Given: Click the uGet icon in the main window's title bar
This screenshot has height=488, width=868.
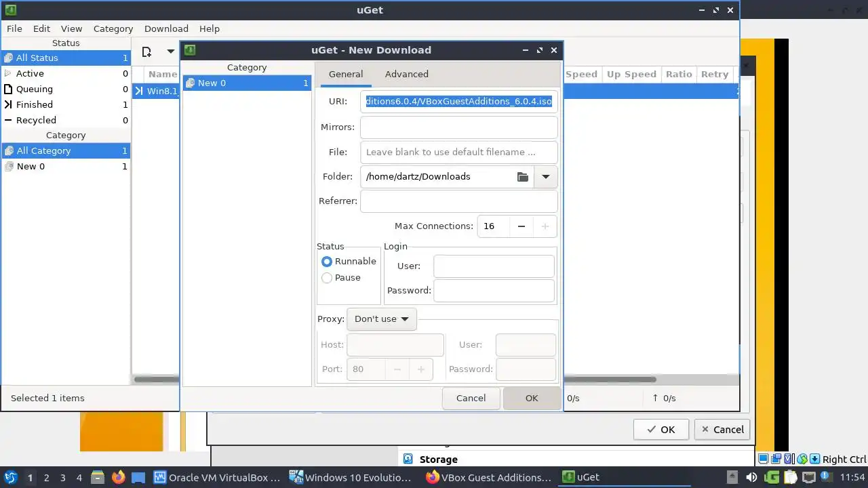Looking at the screenshot, I should pos(10,10).
